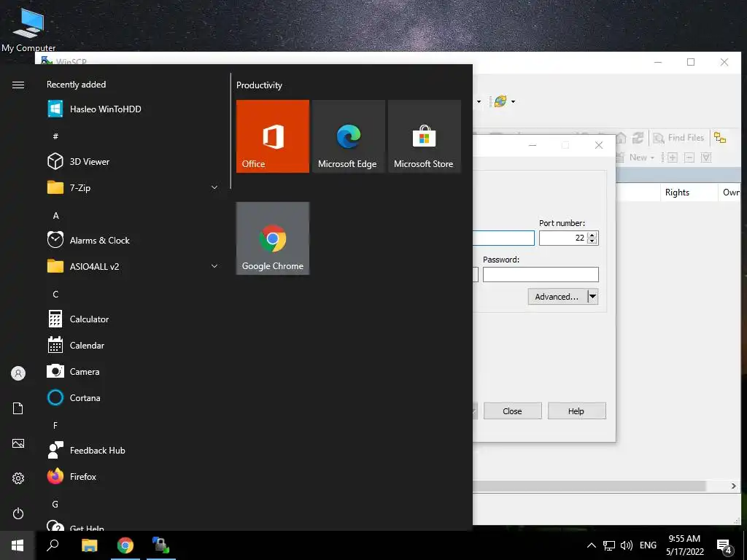Open My Computer desktop icon
The width and height of the screenshot is (747, 560).
[28, 30]
